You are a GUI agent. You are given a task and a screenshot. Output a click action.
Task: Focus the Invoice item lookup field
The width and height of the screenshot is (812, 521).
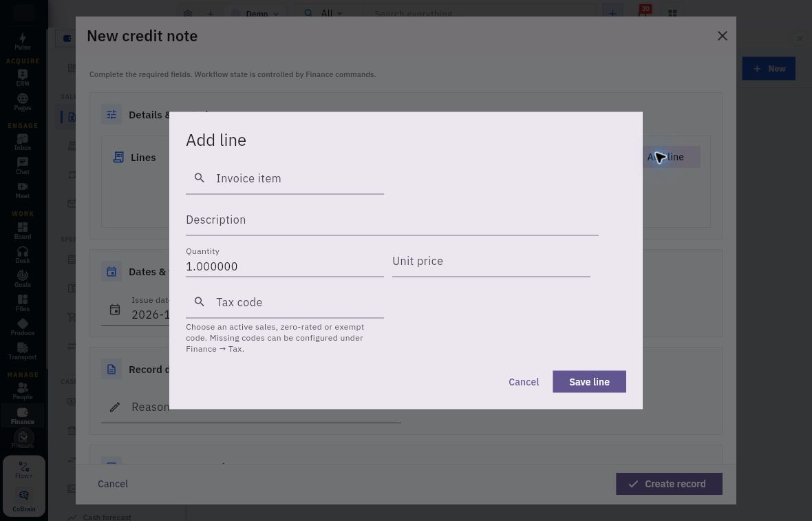point(285,179)
